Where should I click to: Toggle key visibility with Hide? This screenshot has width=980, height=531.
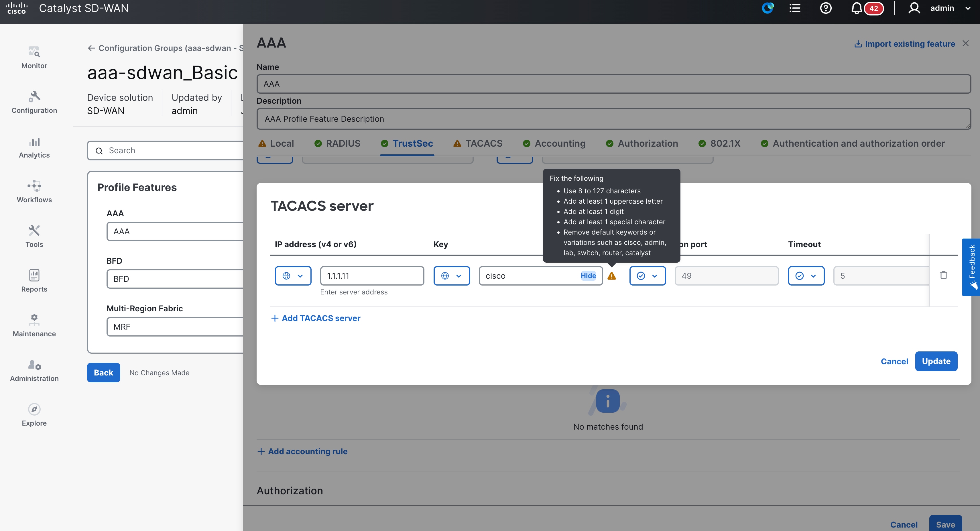click(588, 276)
